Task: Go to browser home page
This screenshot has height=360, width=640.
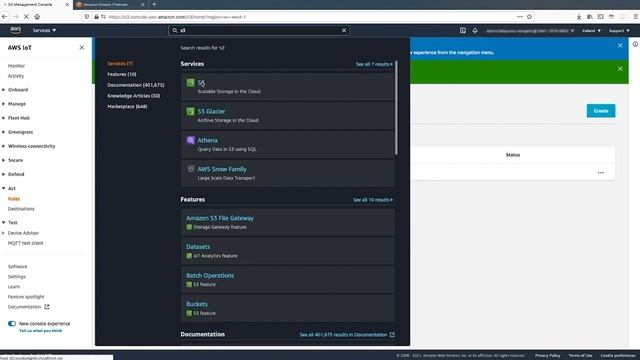Action: click(x=37, y=17)
